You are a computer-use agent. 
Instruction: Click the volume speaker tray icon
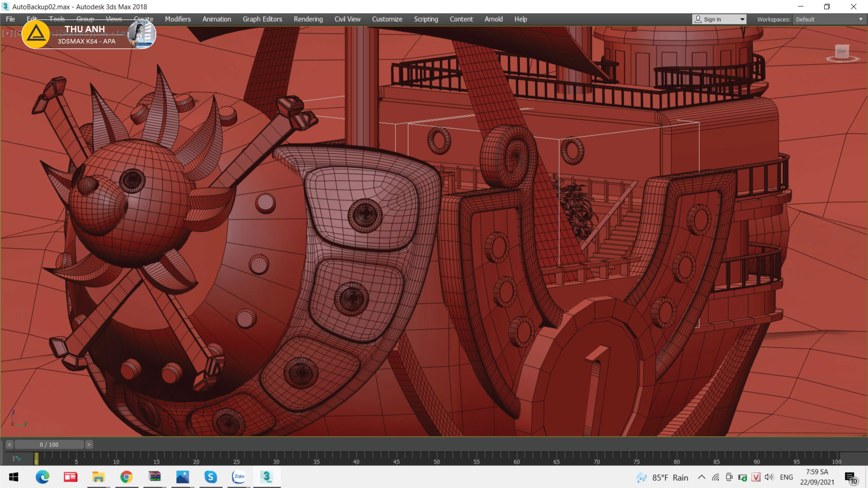click(769, 477)
